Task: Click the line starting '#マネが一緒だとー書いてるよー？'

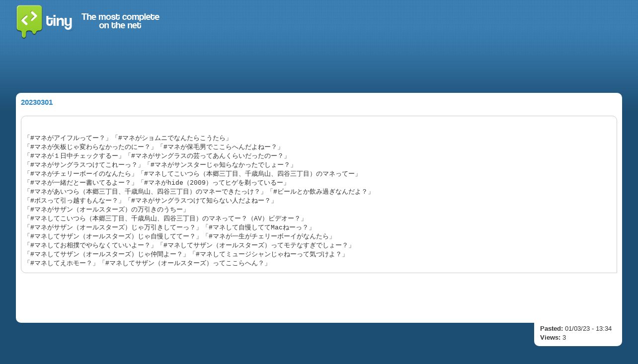Action: pos(157,183)
